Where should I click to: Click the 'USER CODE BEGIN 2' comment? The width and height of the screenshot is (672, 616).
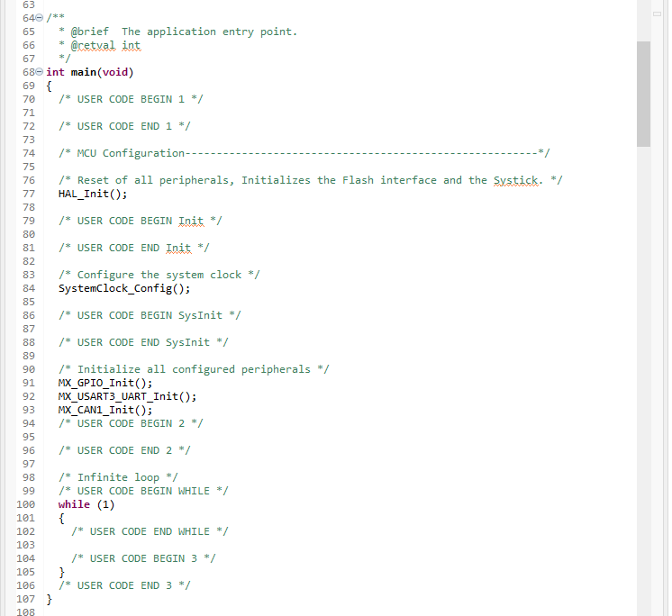click(131, 423)
